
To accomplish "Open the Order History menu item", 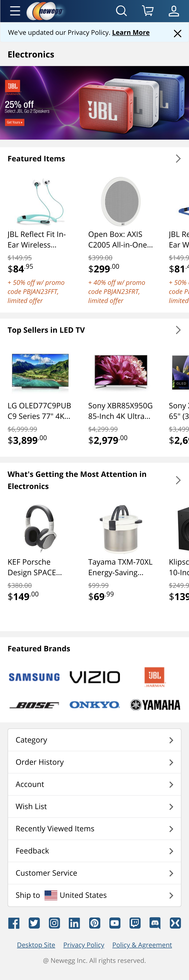I will pyautogui.click(x=94, y=762).
